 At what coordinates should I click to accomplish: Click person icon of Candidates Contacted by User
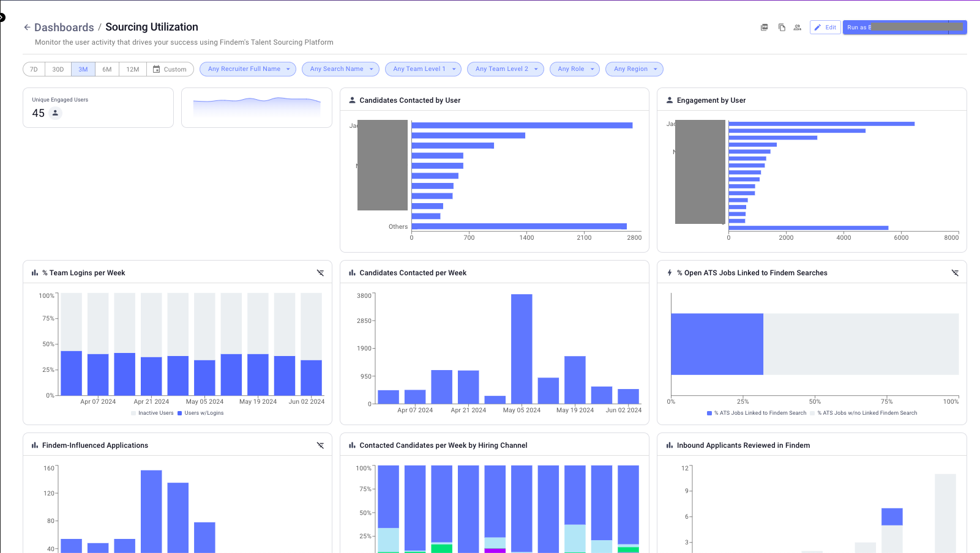pos(352,100)
